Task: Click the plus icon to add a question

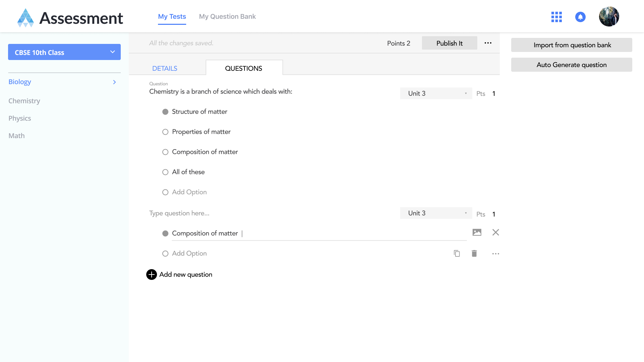Action: point(152,275)
